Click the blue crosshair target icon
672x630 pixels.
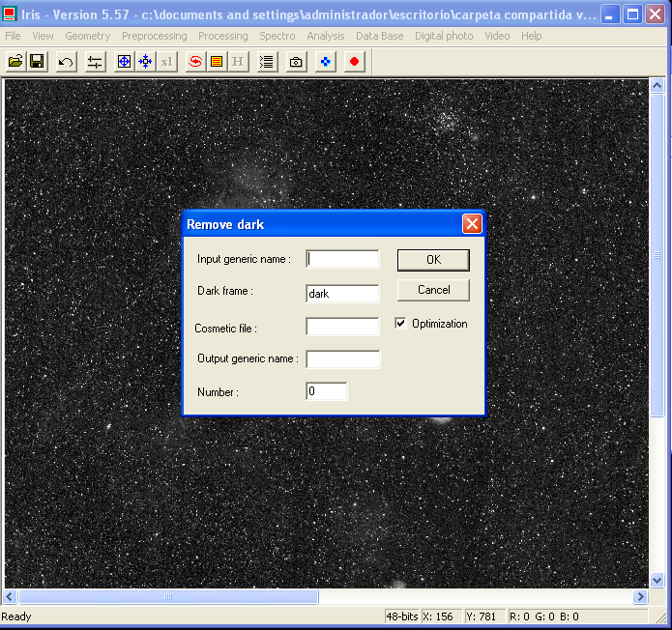coord(125,62)
